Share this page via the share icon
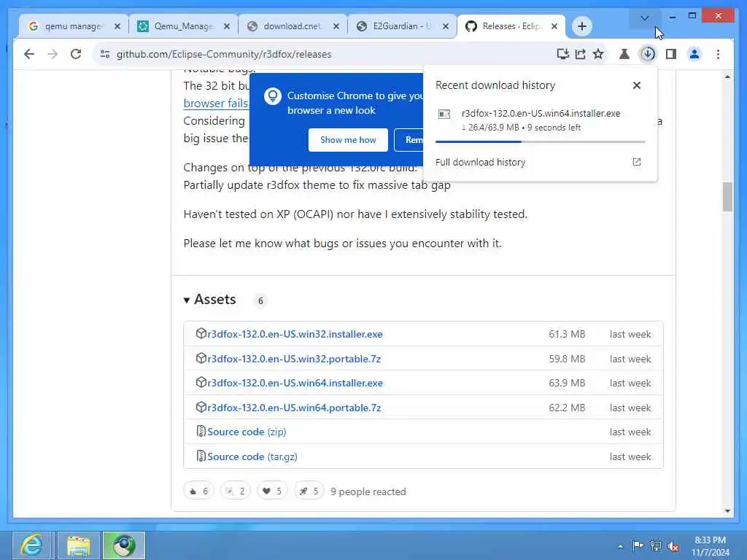This screenshot has width=747, height=560. click(580, 54)
